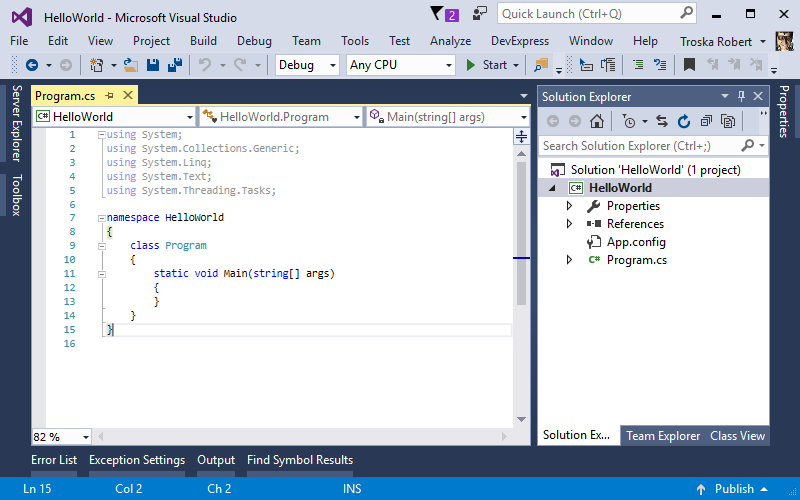
Task: Click the Show All Files icon
Action: click(728, 121)
